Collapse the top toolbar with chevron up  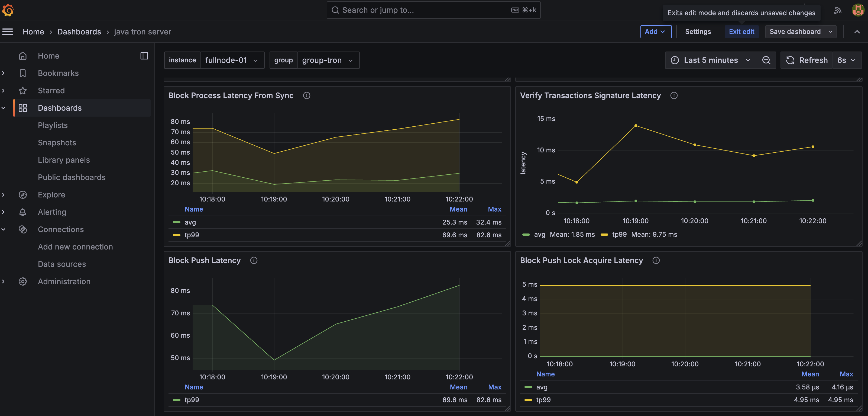click(x=857, y=32)
